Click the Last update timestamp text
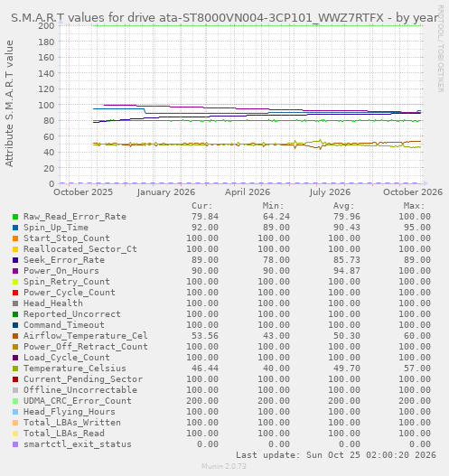449x476 pixels. click(336, 455)
